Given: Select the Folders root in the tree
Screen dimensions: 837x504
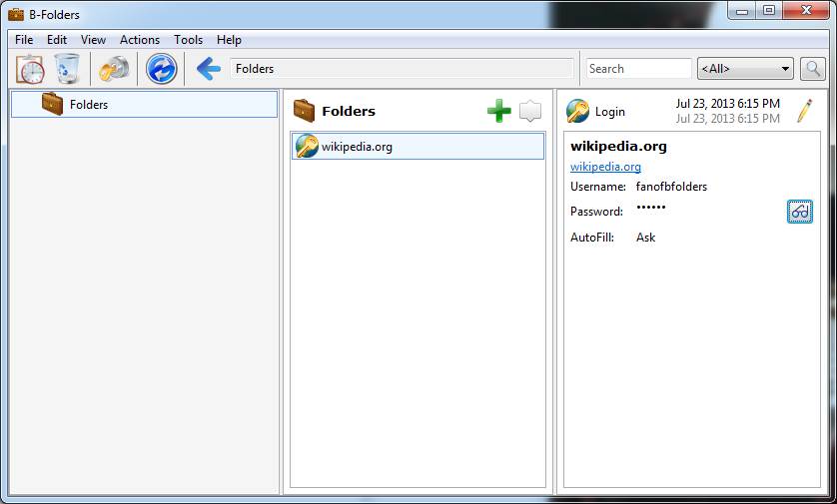Looking at the screenshot, I should [144, 104].
